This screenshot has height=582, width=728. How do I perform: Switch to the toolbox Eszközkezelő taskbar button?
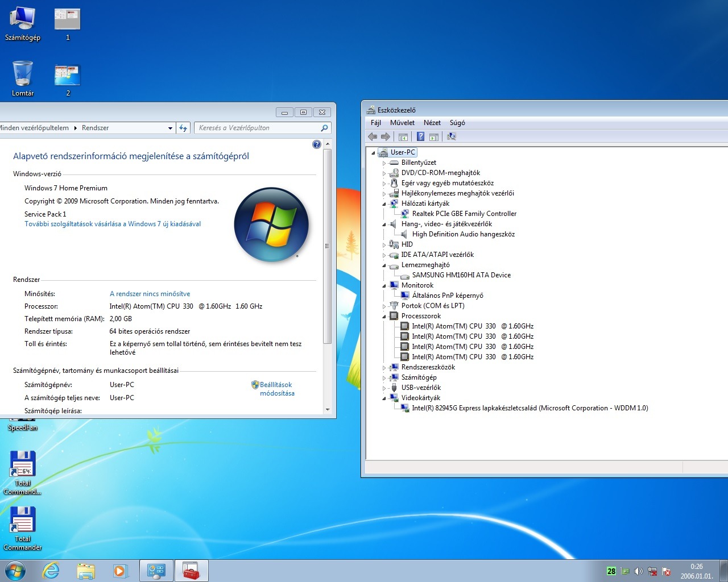tap(192, 571)
